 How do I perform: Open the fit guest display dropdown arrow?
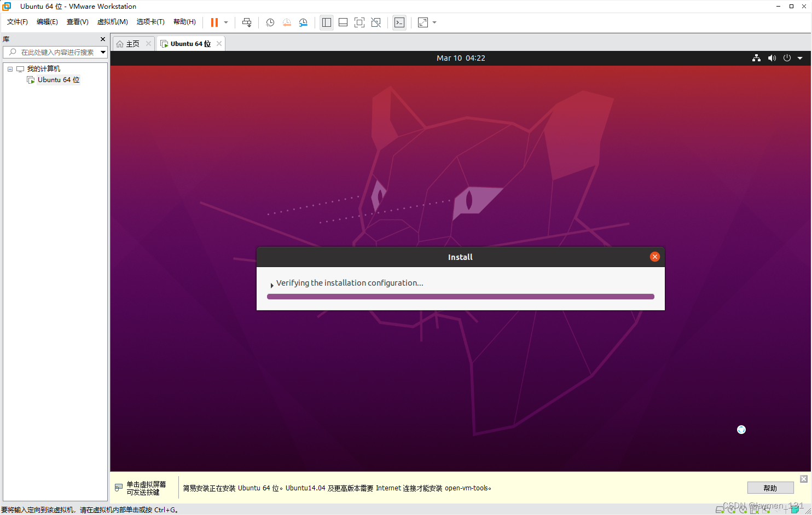(x=435, y=22)
